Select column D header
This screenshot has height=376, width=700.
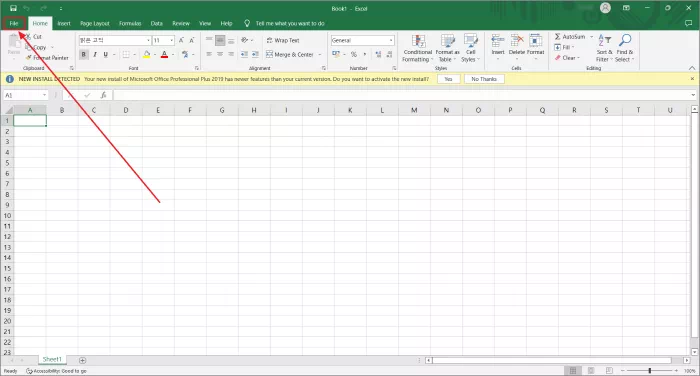pos(126,110)
